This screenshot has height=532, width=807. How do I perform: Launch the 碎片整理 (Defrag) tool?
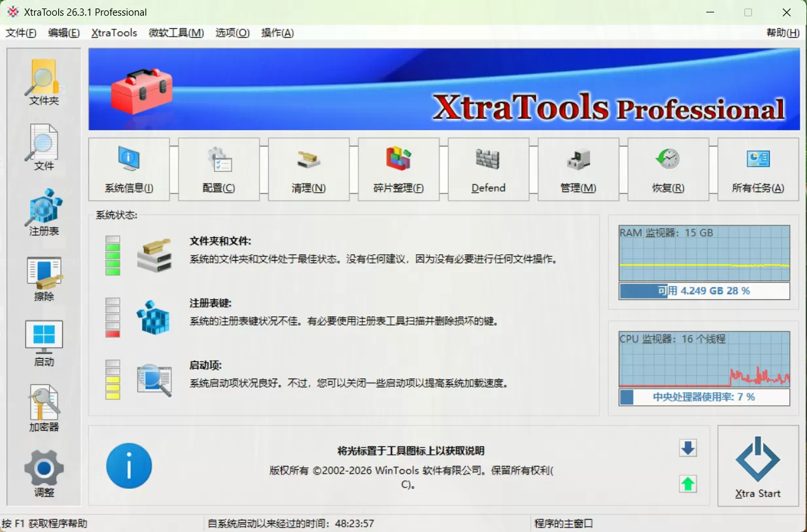(x=398, y=169)
